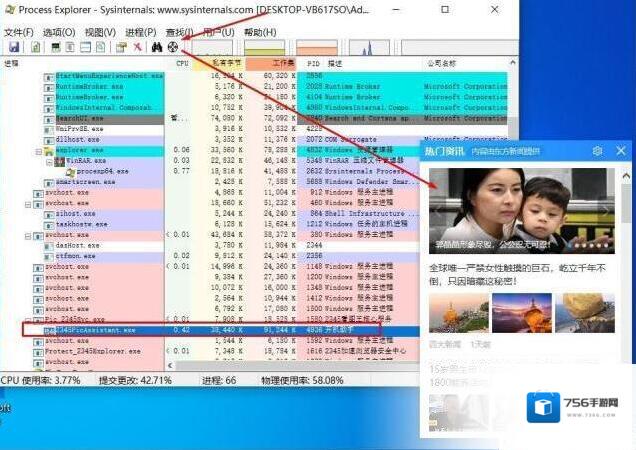Viewport: 636px width, 450px height.
Task: Click the binoculars Find icon
Action: (x=157, y=47)
